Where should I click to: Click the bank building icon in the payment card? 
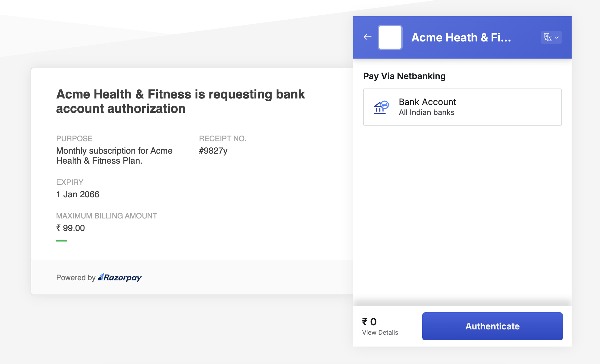click(381, 107)
